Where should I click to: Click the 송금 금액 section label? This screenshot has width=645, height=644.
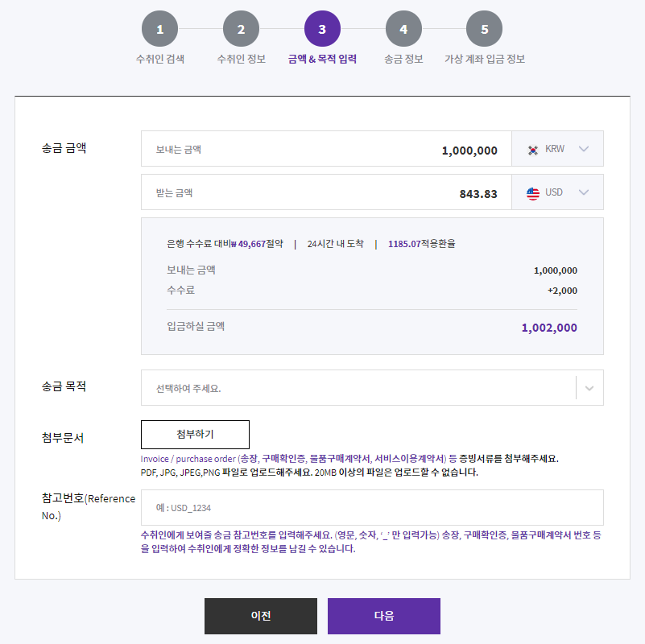(64, 148)
